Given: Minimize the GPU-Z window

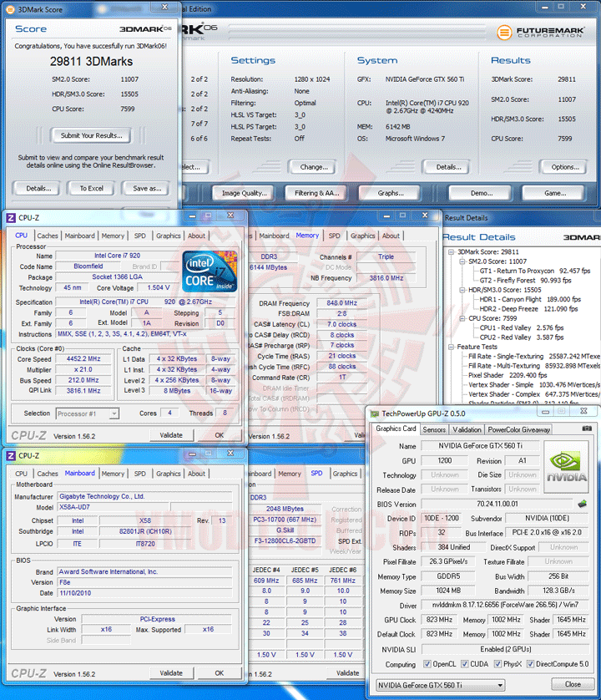Looking at the screenshot, I should pos(545,412).
